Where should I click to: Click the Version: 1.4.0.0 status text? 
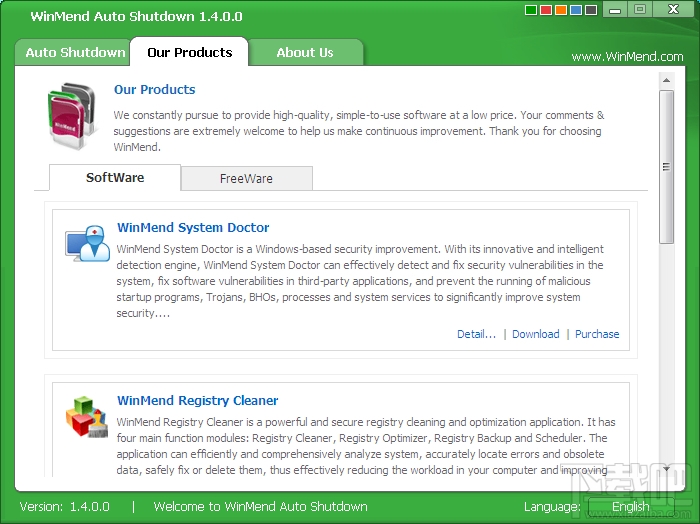point(65,507)
